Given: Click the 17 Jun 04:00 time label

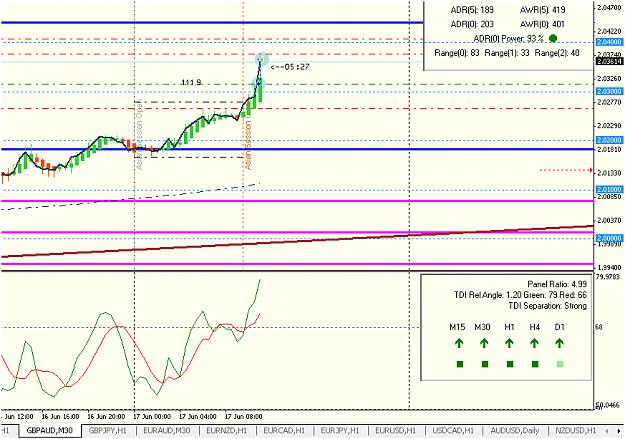Looking at the screenshot, I should (197, 417).
